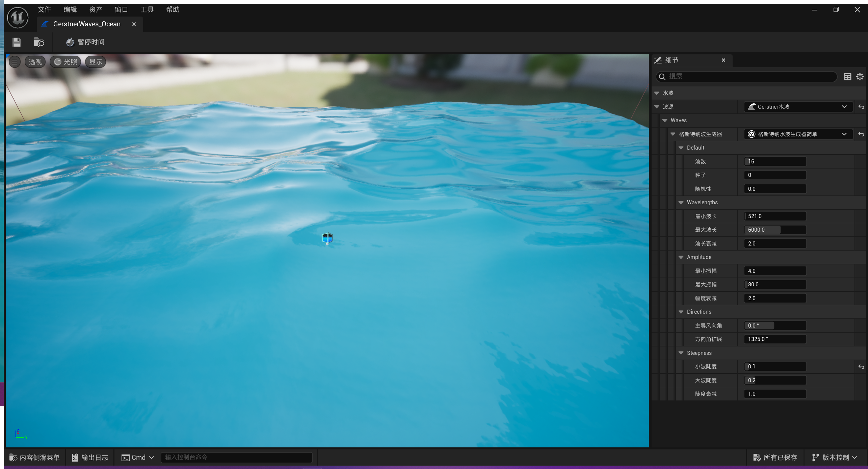Screen dimensions: 868x469
Task: Click the 最小振幅 field showing 4.0
Action: coord(775,271)
